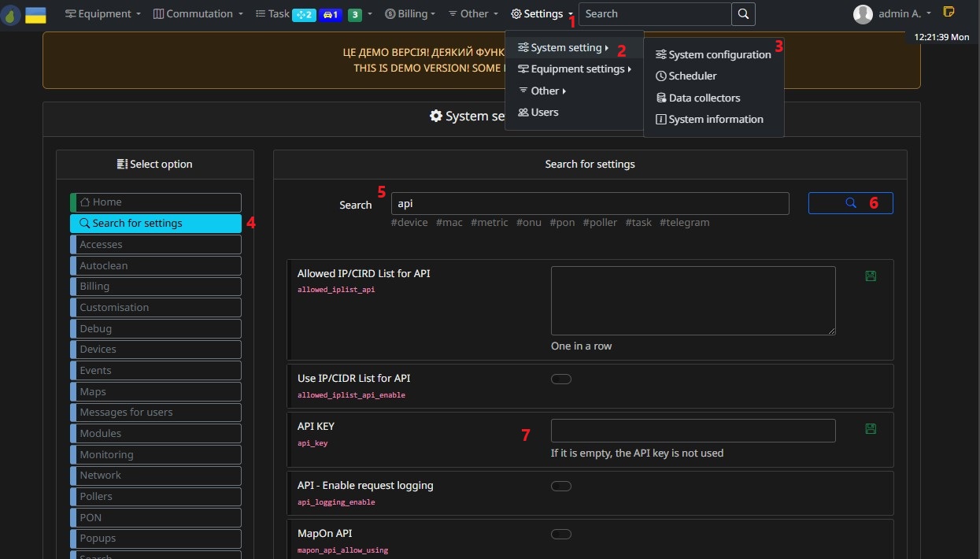Click the System configuration sliders icon
The image size is (980, 559).
(663, 54)
